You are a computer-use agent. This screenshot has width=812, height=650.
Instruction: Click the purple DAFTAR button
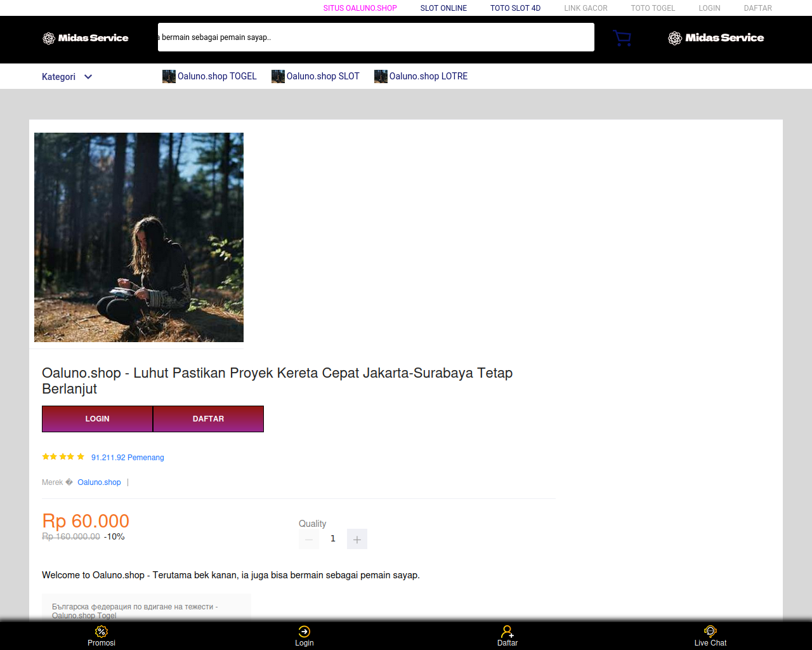tap(209, 419)
